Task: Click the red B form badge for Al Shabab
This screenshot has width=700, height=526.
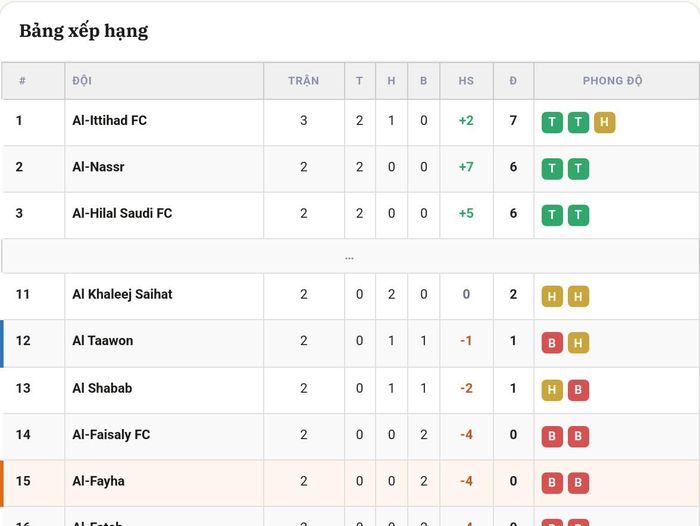Action: pos(578,390)
